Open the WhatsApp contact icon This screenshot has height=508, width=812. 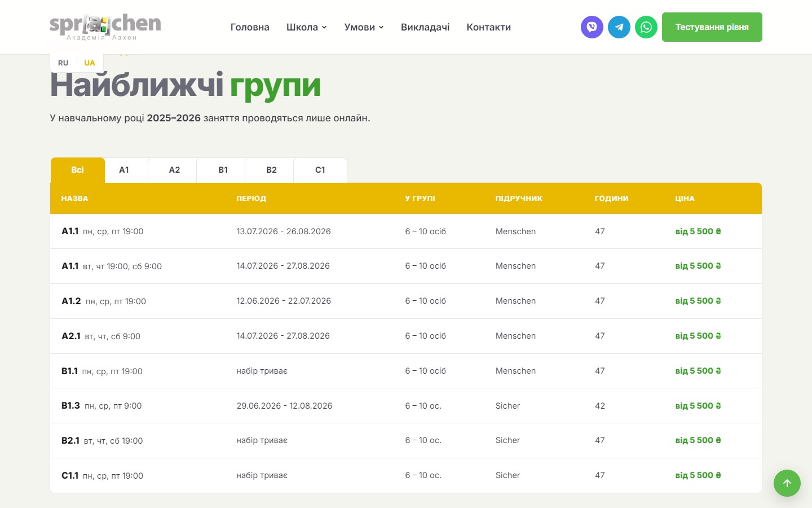(x=646, y=27)
